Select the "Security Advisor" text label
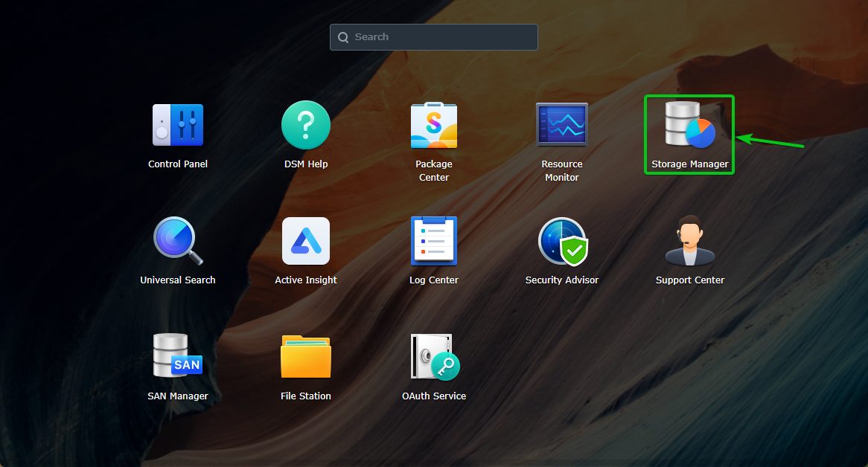 (562, 280)
